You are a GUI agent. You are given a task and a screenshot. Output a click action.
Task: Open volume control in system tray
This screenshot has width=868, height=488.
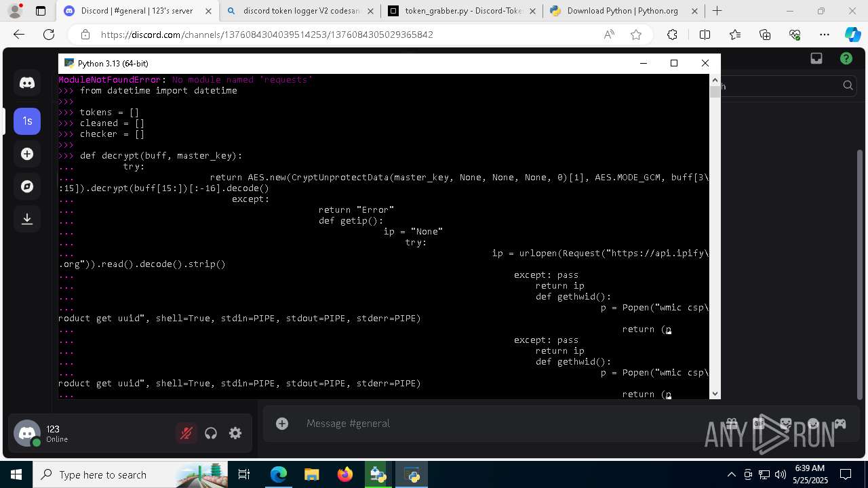[781, 474]
